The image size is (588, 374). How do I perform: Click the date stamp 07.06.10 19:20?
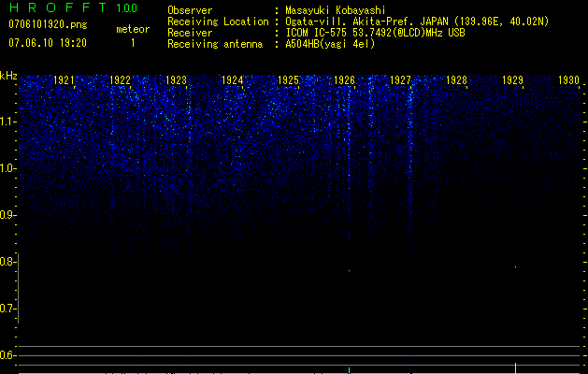click(x=48, y=43)
